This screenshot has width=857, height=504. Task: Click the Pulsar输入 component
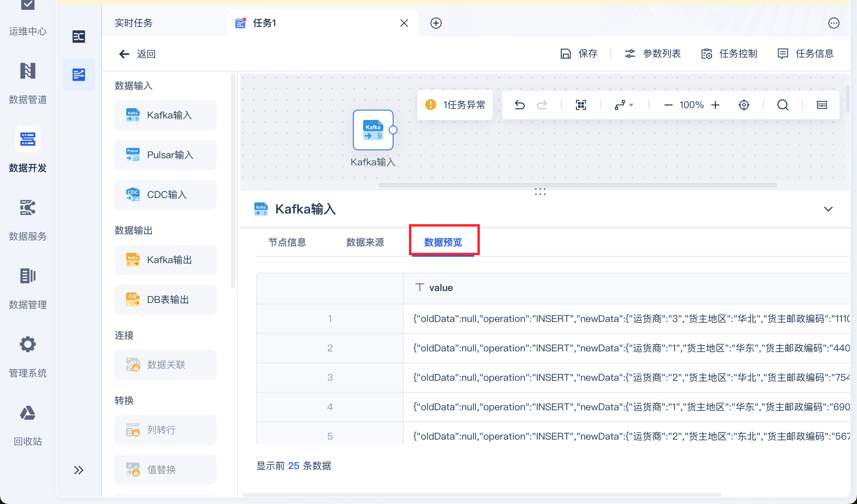click(x=166, y=155)
